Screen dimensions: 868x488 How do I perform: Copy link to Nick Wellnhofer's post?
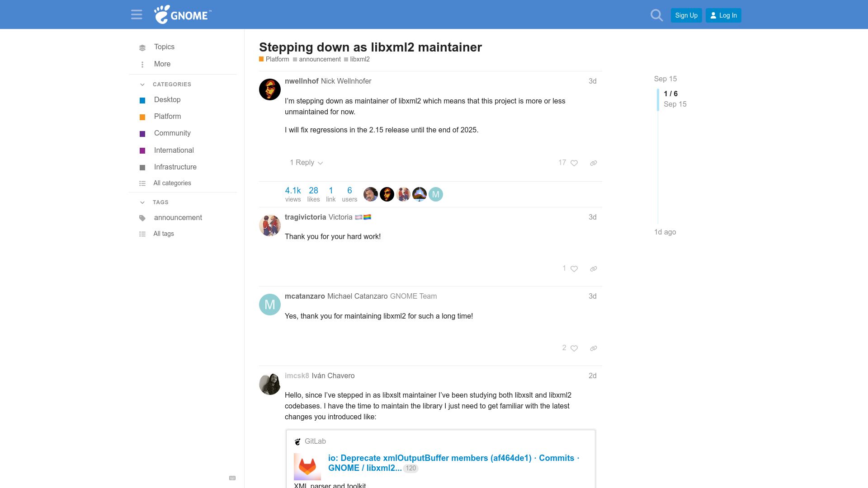pyautogui.click(x=594, y=163)
